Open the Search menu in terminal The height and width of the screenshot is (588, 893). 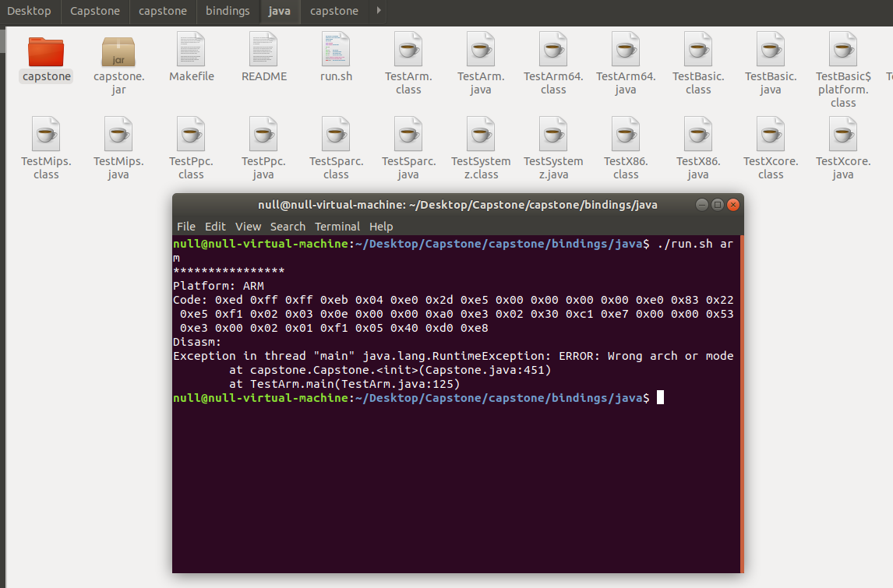[288, 227]
